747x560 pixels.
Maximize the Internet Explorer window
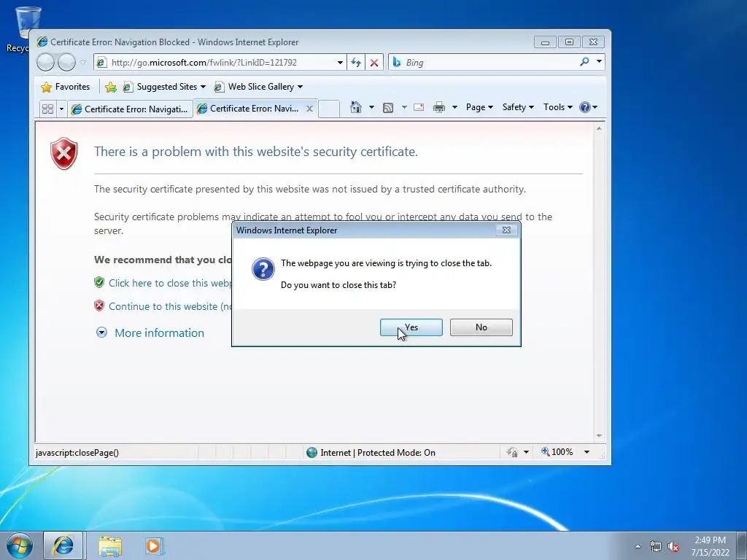point(569,42)
